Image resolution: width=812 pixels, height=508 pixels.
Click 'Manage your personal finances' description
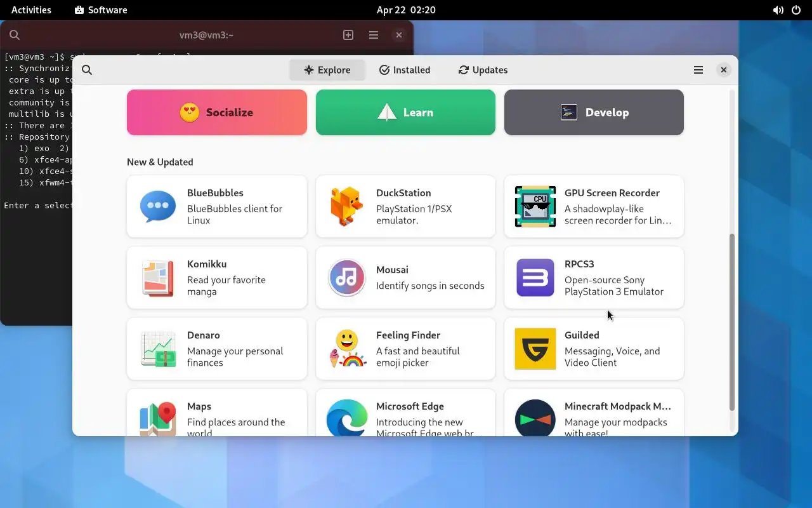pos(235,357)
